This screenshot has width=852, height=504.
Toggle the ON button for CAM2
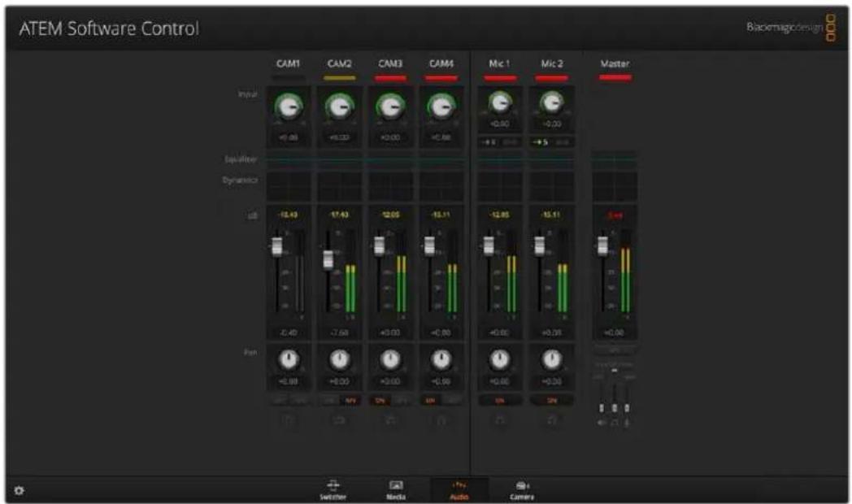click(329, 400)
